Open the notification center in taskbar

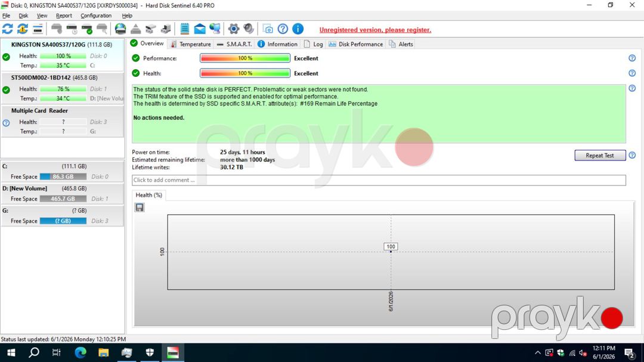click(629, 352)
